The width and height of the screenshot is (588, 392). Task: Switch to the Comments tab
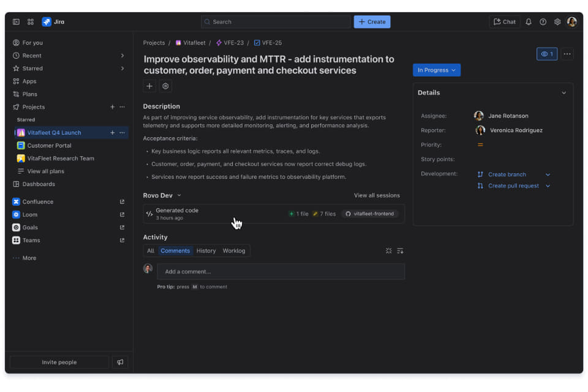(x=175, y=251)
